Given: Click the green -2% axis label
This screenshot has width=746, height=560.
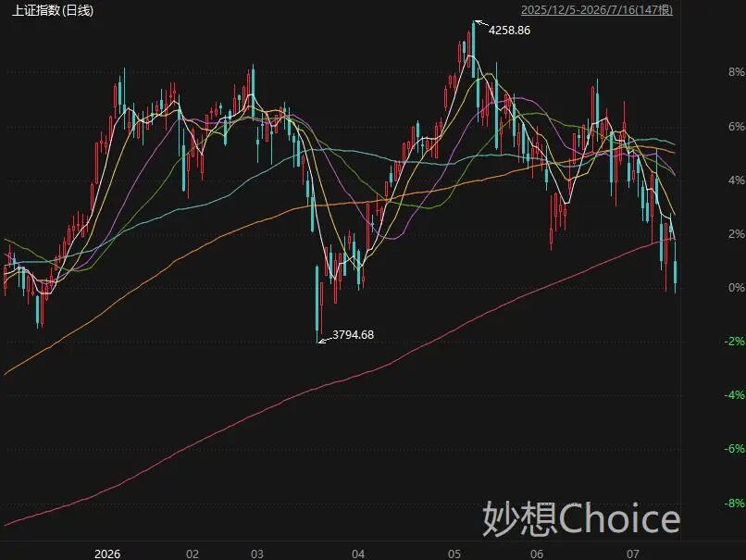Looking at the screenshot, I should [x=734, y=342].
